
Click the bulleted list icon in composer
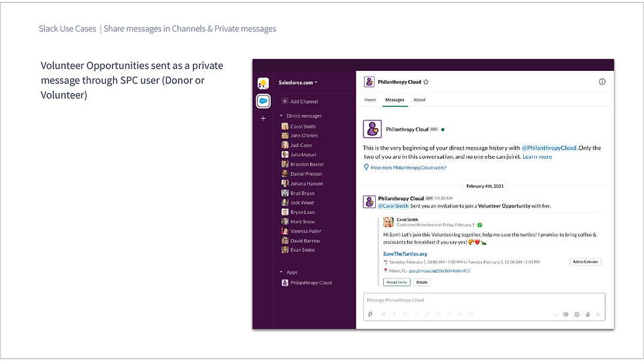pyautogui.click(x=449, y=314)
